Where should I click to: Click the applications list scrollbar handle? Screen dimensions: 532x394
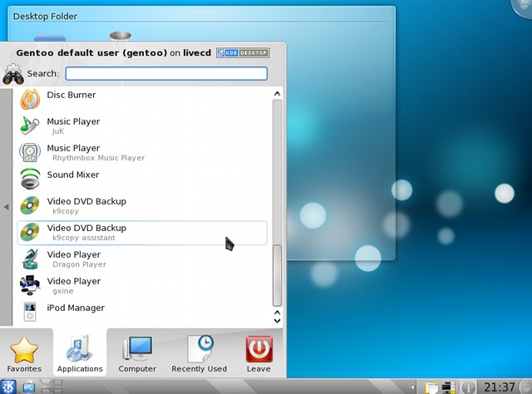[x=277, y=275]
